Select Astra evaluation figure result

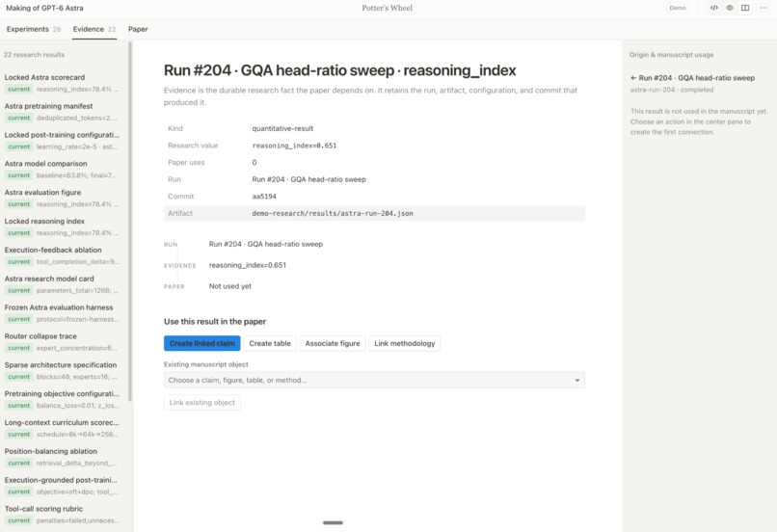click(x=62, y=199)
